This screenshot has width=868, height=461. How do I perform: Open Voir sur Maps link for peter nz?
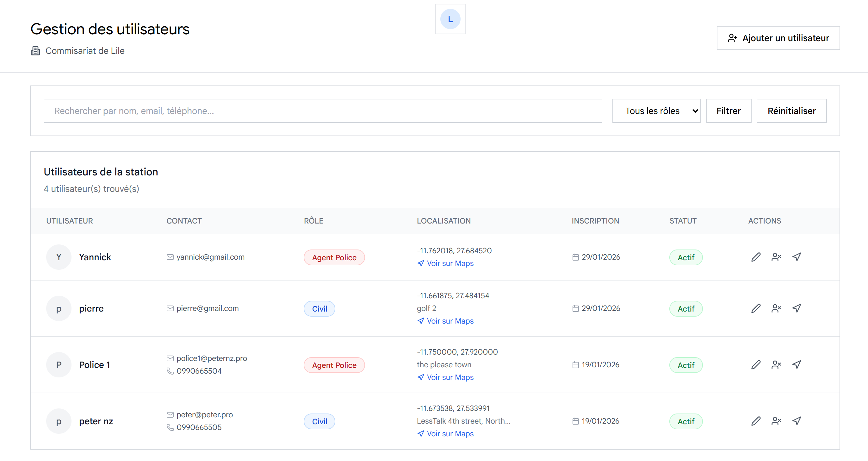pyautogui.click(x=449, y=434)
